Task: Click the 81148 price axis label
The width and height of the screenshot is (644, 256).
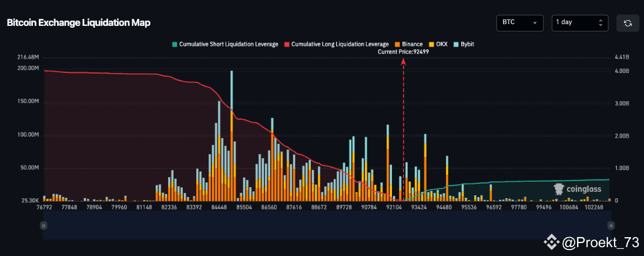Action: [144, 208]
